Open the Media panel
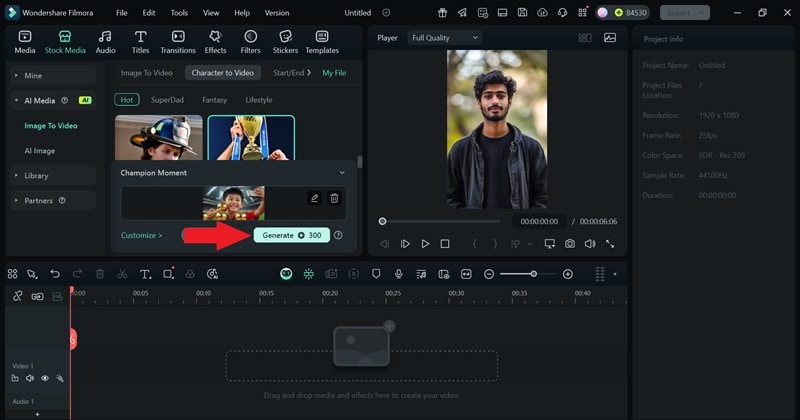This screenshot has width=800, height=420. click(x=24, y=42)
